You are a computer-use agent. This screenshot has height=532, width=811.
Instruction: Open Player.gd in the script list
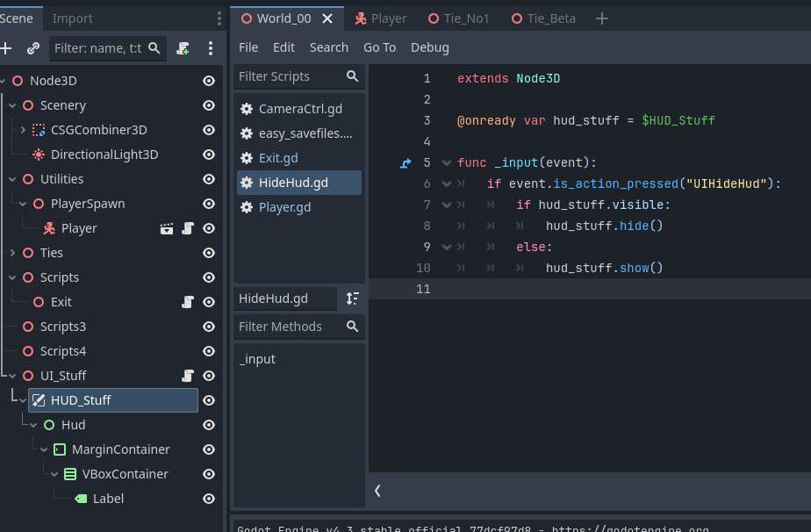click(284, 207)
